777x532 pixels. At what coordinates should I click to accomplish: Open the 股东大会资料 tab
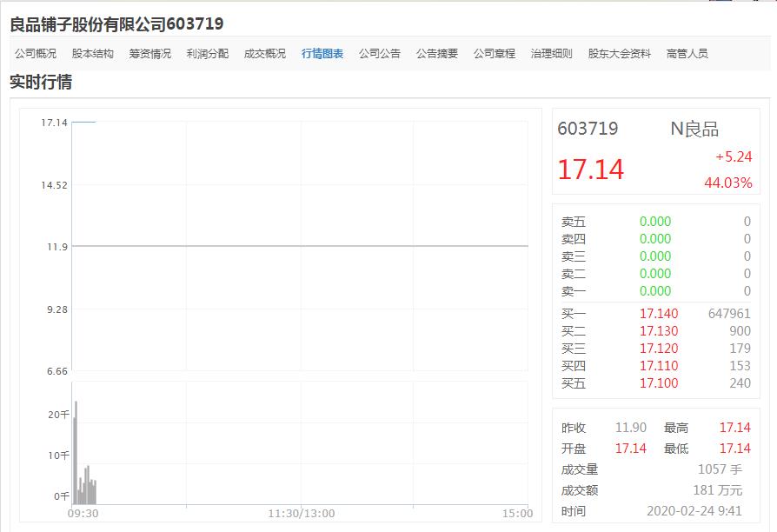point(620,54)
